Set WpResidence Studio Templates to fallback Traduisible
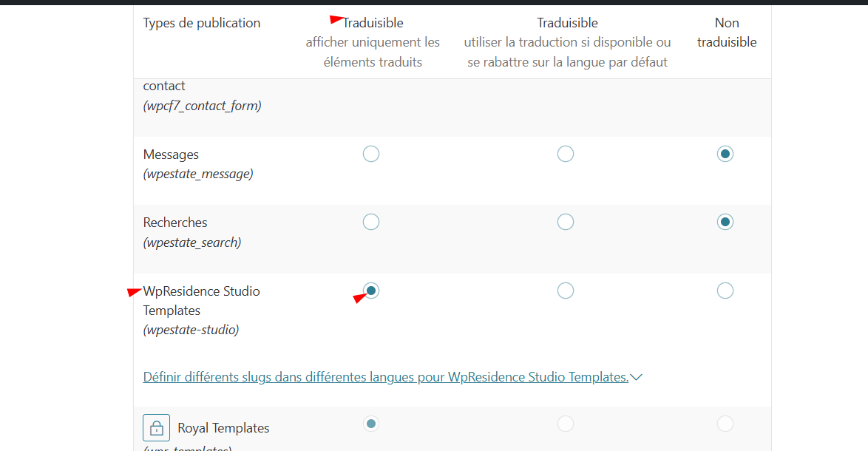868x451 pixels. (566, 291)
